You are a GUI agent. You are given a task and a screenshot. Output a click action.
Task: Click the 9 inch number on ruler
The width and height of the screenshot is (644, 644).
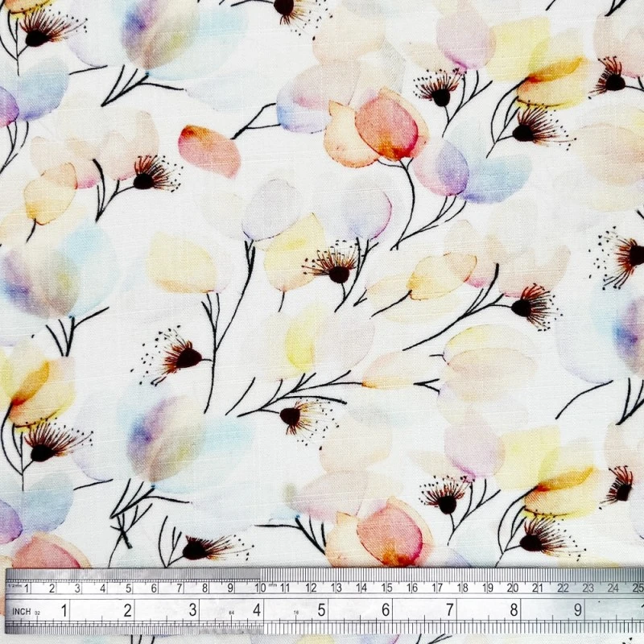tap(578, 610)
